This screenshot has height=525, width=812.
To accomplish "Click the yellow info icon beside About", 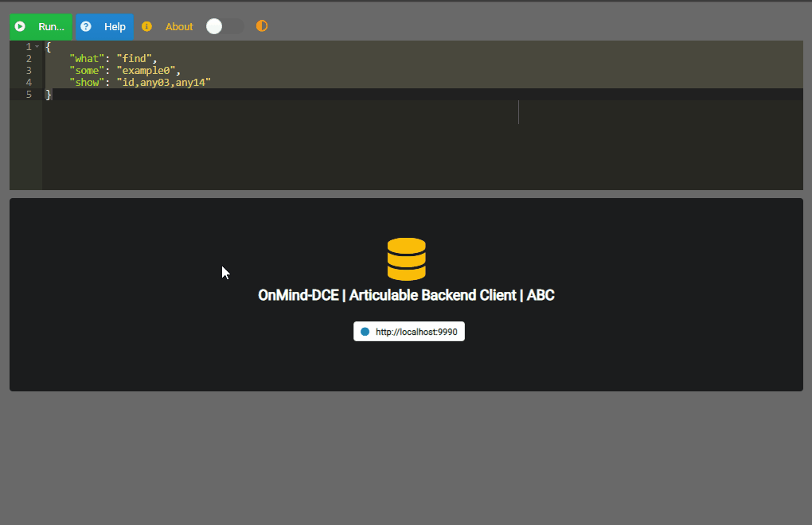I will pos(146,26).
